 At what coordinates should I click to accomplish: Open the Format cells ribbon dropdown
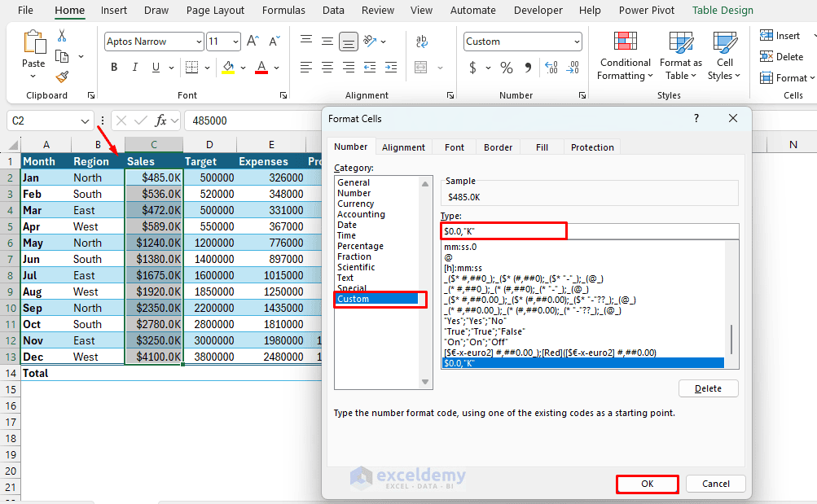(x=787, y=78)
